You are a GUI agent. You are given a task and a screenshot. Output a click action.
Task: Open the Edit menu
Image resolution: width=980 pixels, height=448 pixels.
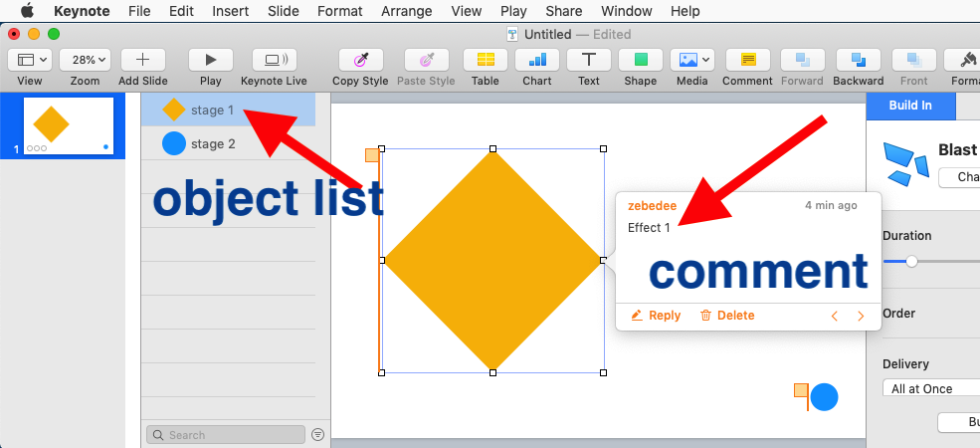tap(181, 11)
